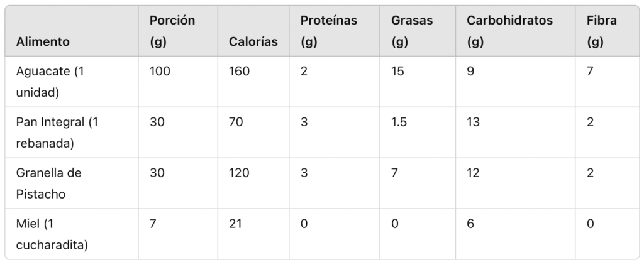Select Granella de Pistacho's 12 carbohidratos cell
The height and width of the screenshot is (267, 644).
click(473, 173)
